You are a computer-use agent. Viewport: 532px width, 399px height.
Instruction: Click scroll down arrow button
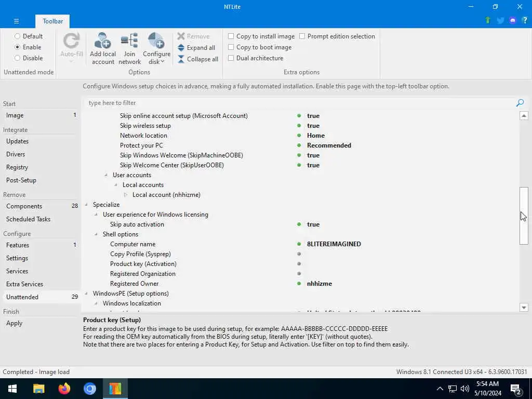[x=524, y=308]
